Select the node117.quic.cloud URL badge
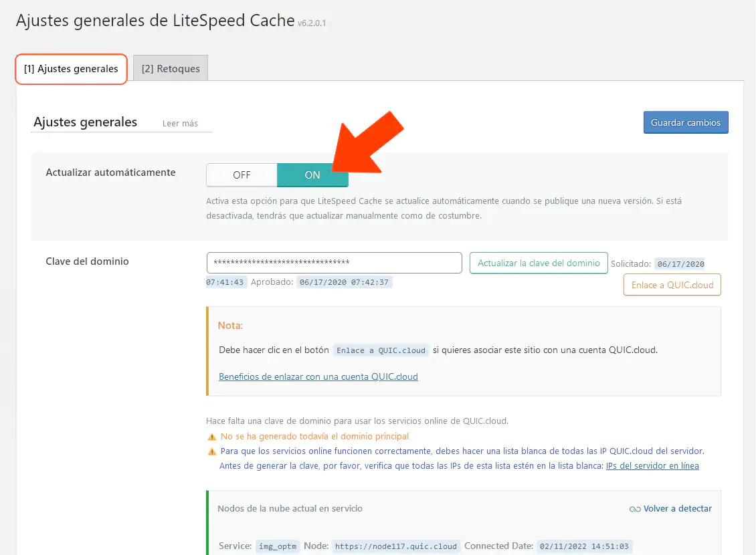 point(395,546)
